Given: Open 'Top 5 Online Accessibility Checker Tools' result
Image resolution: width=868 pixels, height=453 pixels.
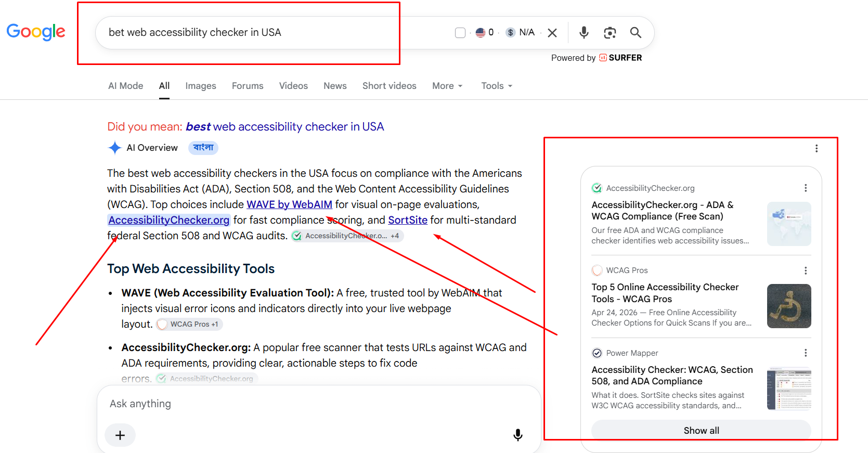Looking at the screenshot, I should pyautogui.click(x=665, y=293).
